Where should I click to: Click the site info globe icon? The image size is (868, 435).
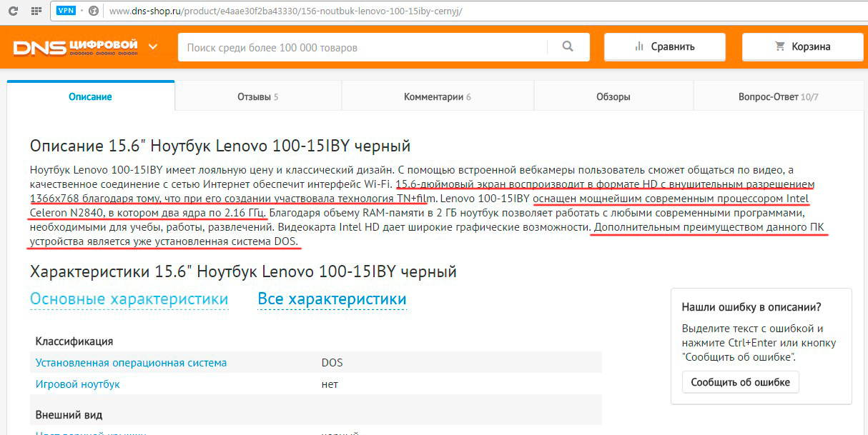pyautogui.click(x=93, y=11)
